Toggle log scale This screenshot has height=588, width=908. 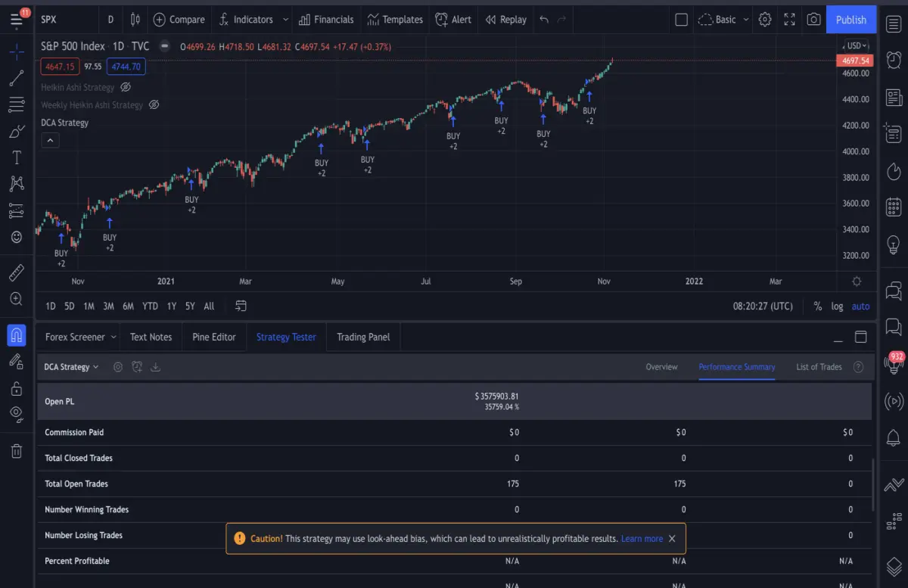pos(837,306)
